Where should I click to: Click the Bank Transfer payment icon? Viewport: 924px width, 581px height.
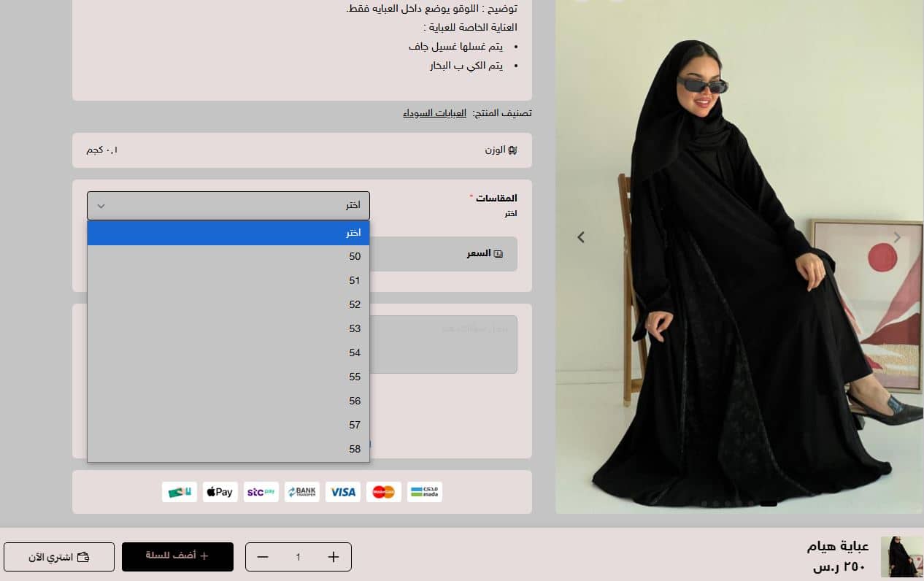click(x=302, y=492)
